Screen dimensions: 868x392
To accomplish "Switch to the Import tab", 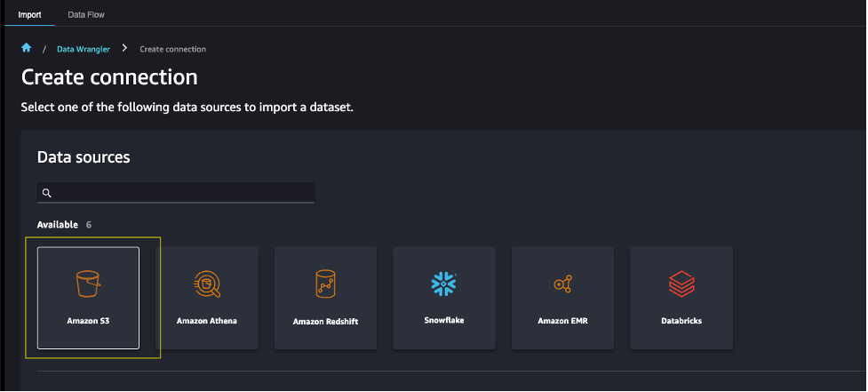I will coord(29,14).
